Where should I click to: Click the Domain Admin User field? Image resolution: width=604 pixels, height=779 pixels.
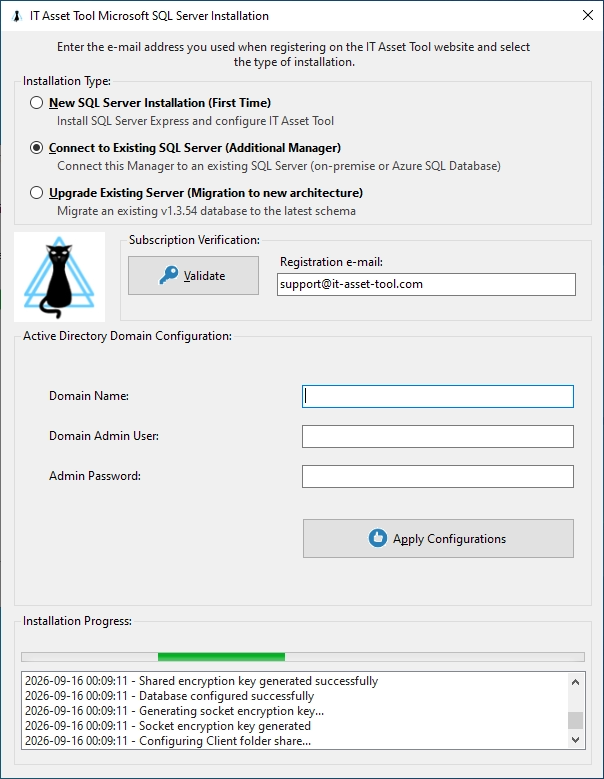tap(438, 436)
